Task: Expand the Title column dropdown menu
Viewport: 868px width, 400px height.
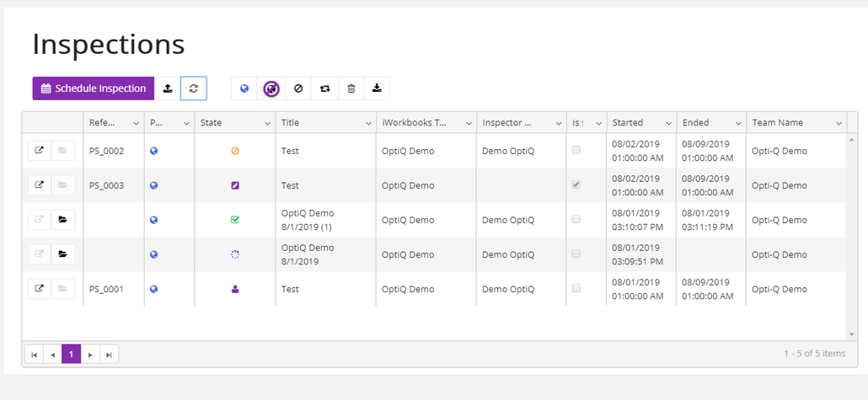Action: [368, 123]
